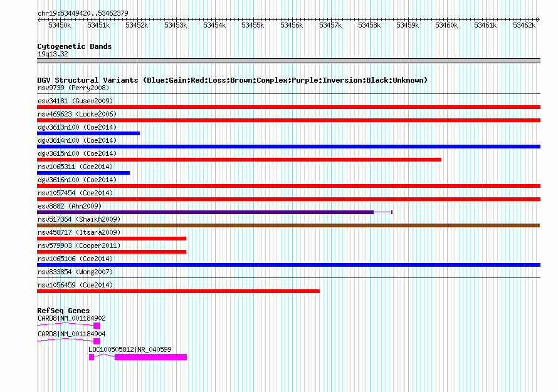Click the red bar under dgv3615n100
The width and height of the screenshot is (558, 392).
[x=239, y=160]
